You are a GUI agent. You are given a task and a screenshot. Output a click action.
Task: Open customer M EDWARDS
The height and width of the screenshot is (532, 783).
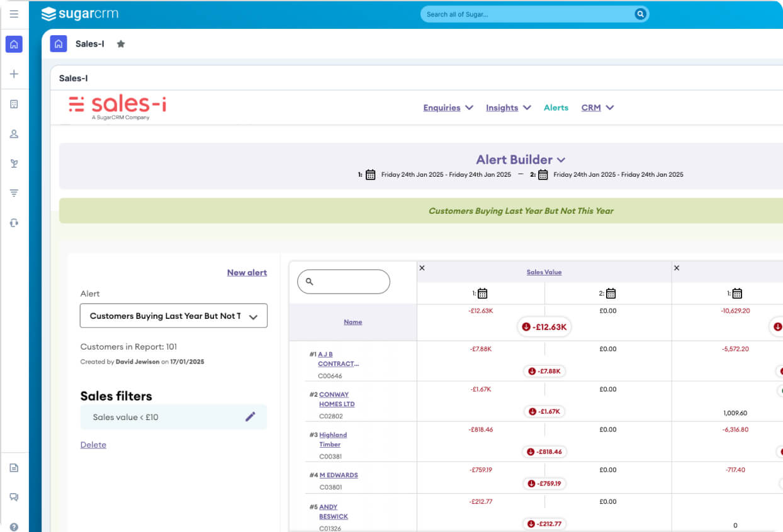[339, 475]
